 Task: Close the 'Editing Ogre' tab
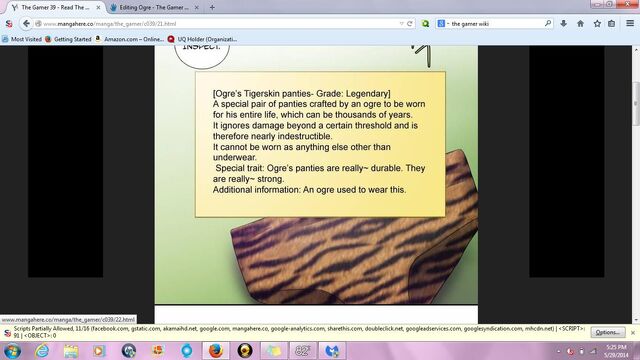(196, 7)
